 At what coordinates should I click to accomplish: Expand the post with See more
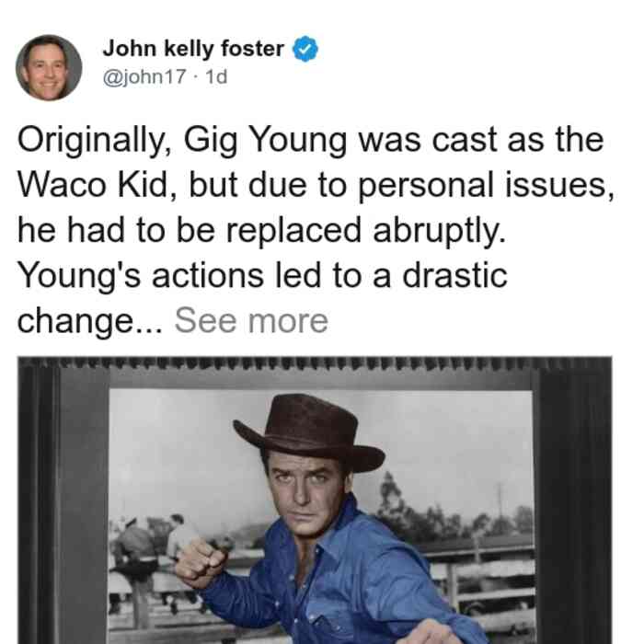coord(251,320)
